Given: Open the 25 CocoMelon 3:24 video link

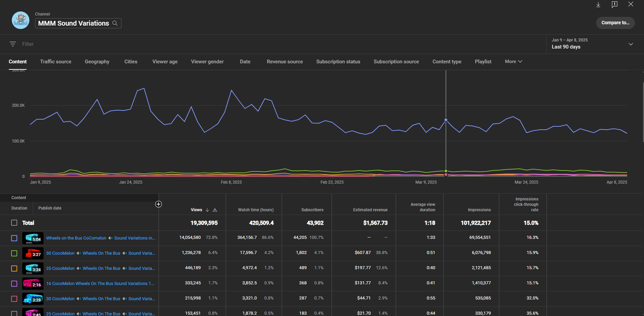Looking at the screenshot, I should (x=101, y=268).
